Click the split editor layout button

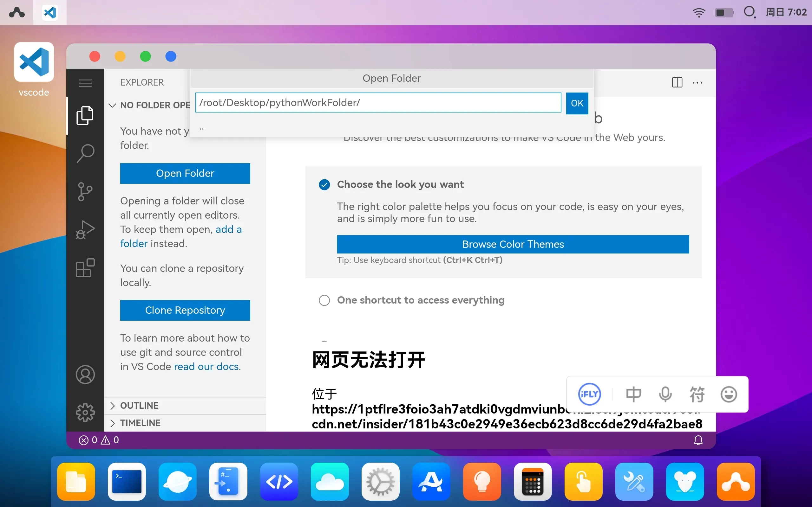click(677, 82)
